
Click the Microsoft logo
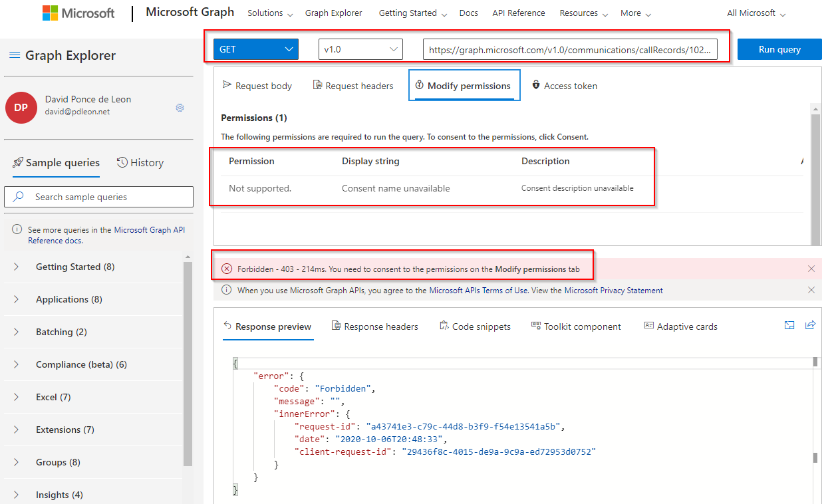(78, 13)
